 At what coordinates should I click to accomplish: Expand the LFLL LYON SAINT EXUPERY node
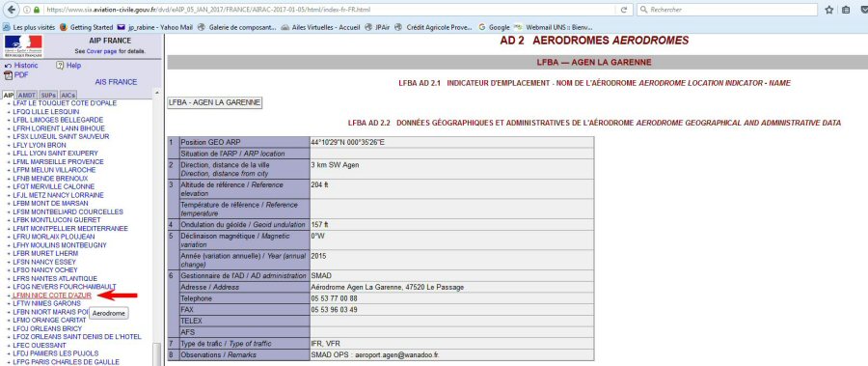(x=9, y=154)
